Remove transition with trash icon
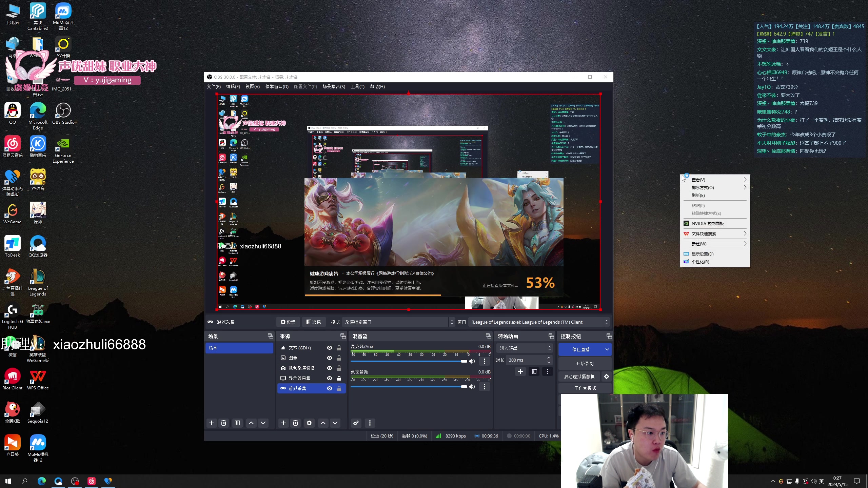The width and height of the screenshot is (868, 488). (534, 371)
